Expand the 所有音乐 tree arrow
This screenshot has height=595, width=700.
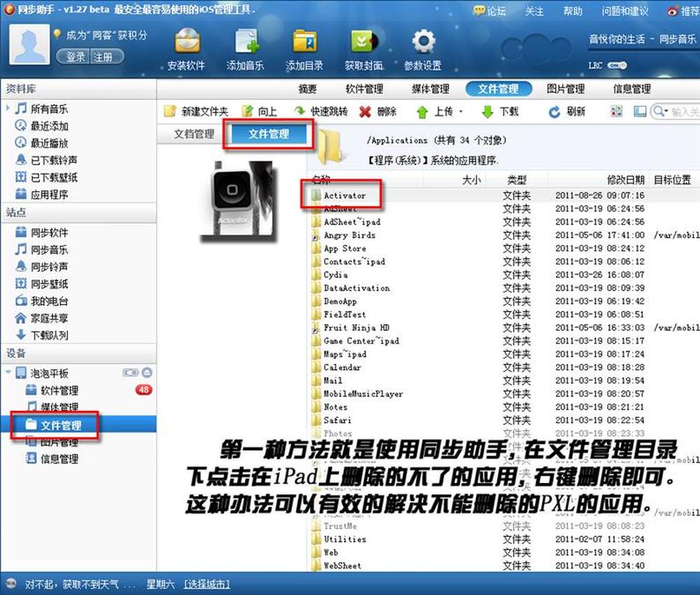tap(8, 108)
